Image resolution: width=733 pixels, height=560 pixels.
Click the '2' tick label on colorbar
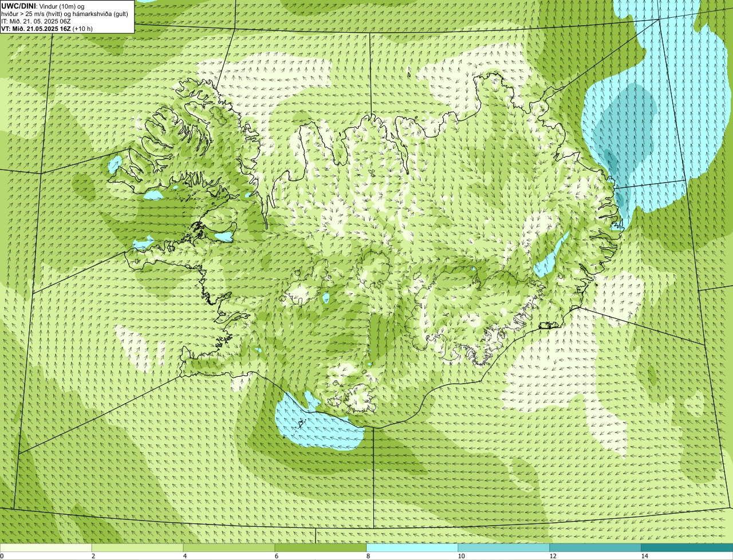(x=93, y=556)
